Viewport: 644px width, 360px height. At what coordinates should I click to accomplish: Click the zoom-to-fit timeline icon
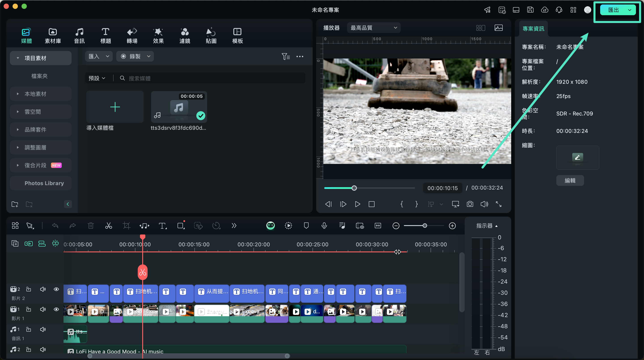378,226
